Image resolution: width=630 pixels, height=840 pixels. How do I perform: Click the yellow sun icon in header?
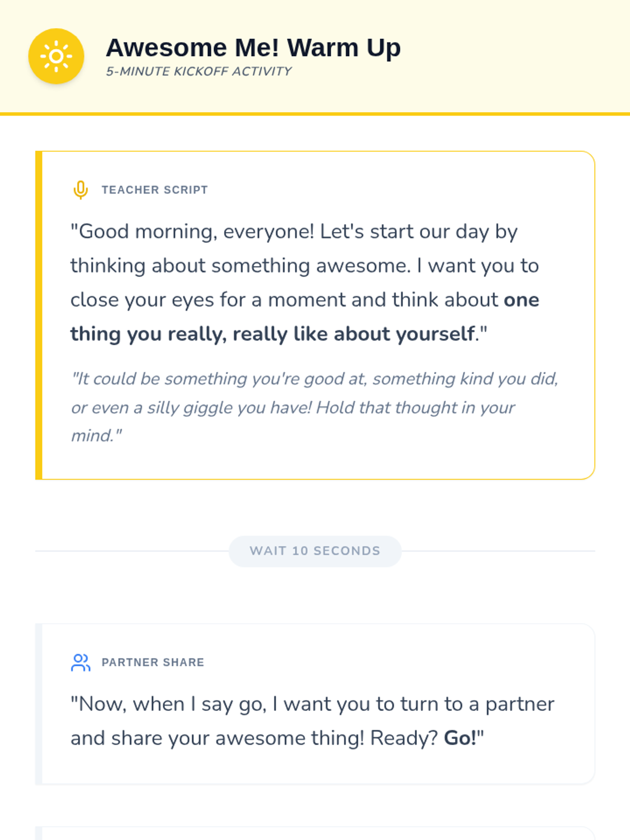[56, 56]
